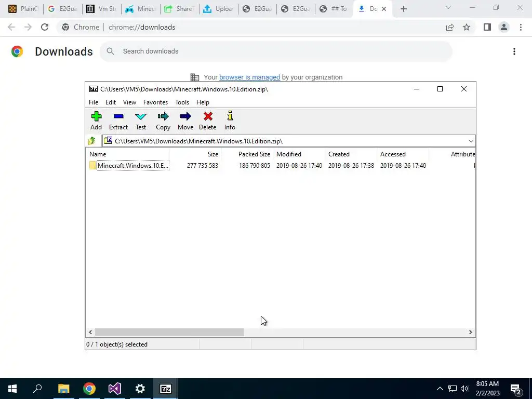Click Chrome's reload page button

pos(45,27)
